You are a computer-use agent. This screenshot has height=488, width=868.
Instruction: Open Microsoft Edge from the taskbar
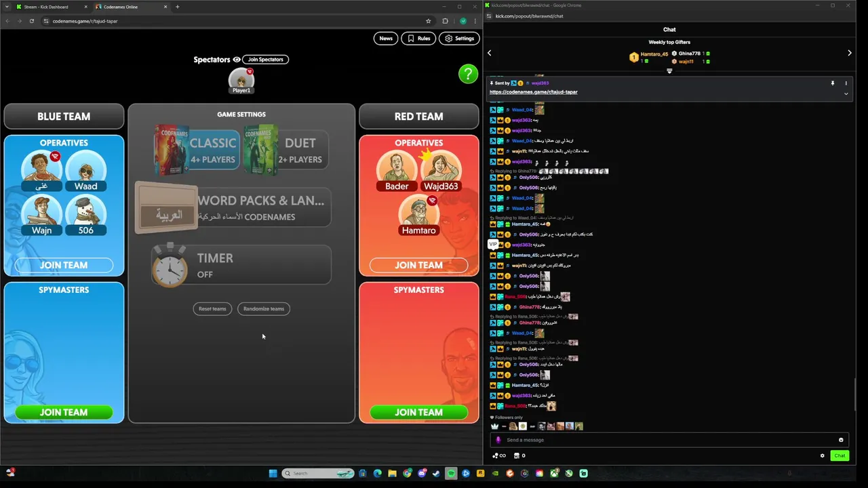click(377, 473)
